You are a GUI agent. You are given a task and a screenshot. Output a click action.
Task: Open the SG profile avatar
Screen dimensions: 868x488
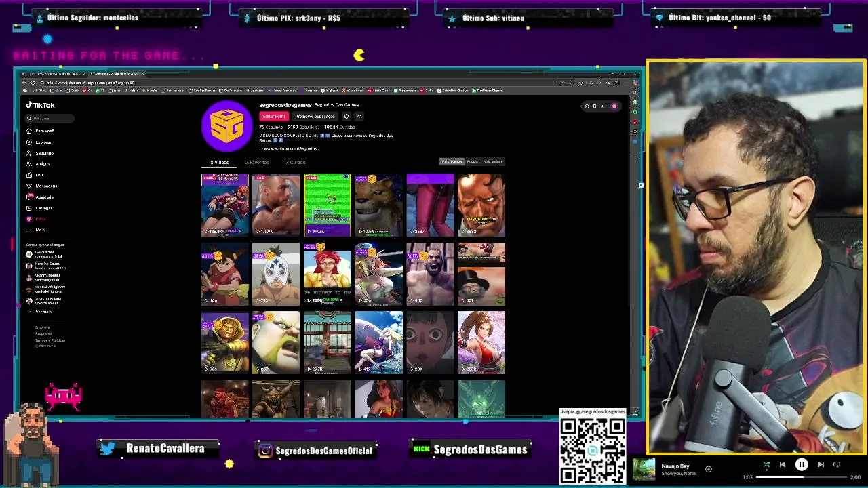tap(227, 126)
